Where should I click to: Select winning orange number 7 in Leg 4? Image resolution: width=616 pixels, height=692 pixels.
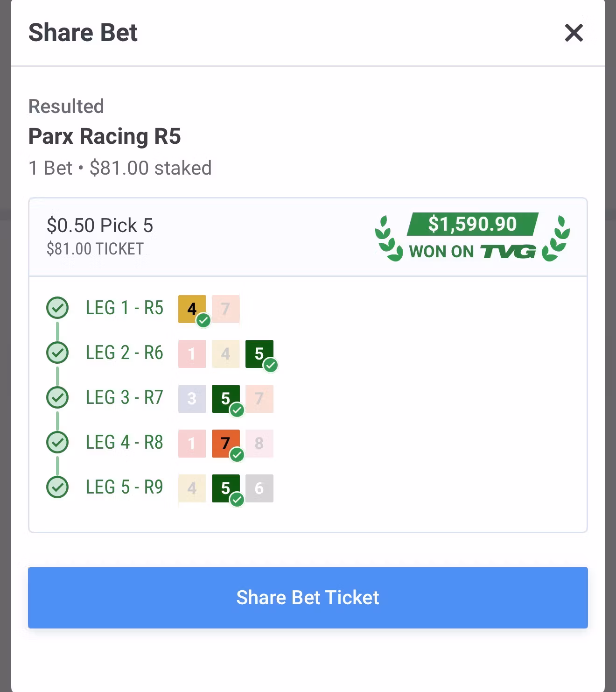point(225,443)
